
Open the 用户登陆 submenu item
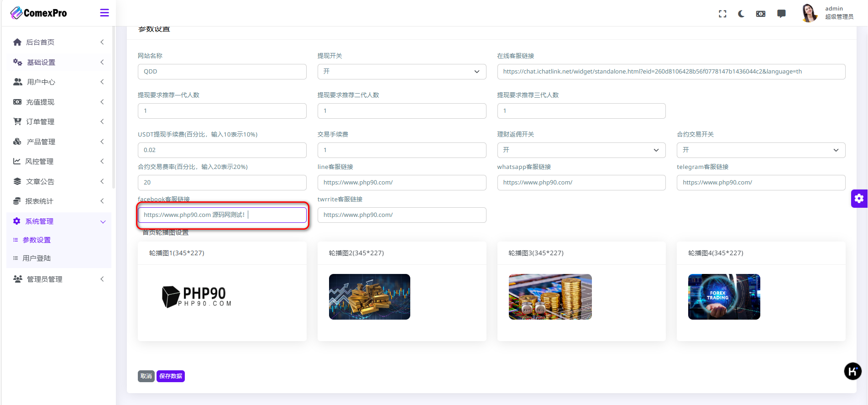(37, 258)
